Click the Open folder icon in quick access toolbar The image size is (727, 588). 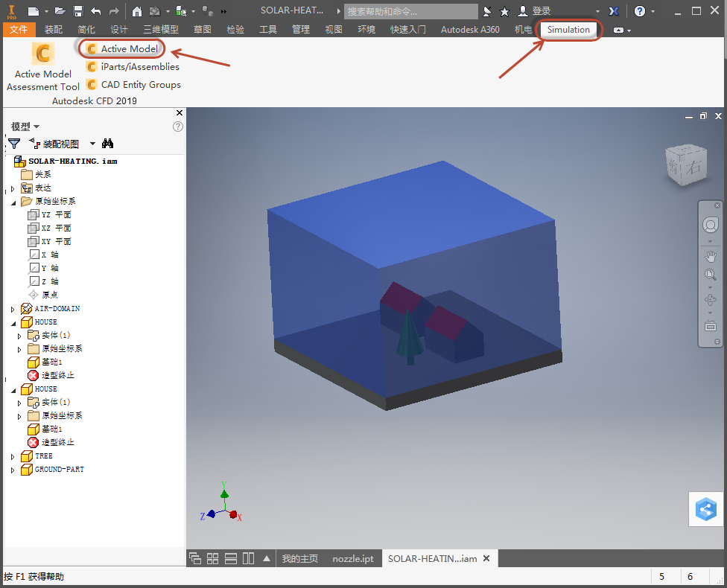click(60, 11)
